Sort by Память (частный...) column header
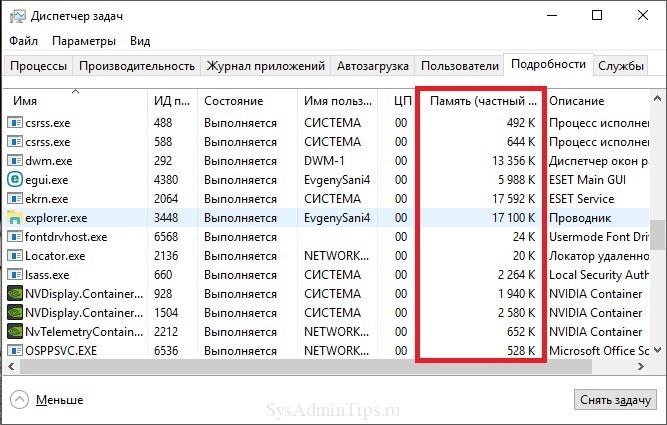 (481, 101)
